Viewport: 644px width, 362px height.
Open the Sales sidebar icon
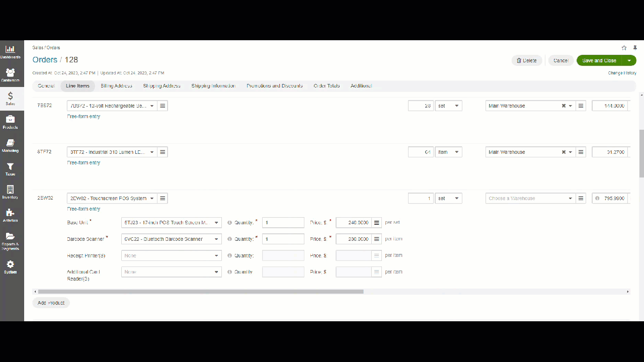(10, 99)
